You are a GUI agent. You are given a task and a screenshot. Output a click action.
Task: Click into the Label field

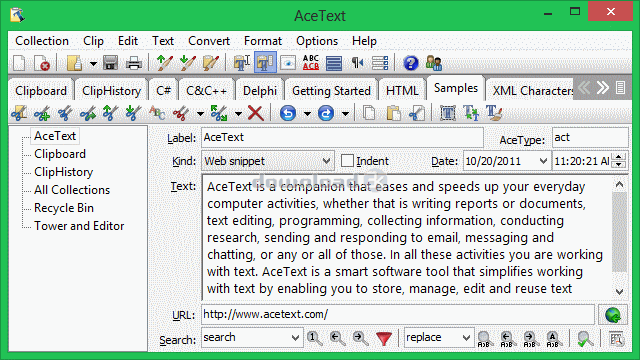click(x=342, y=138)
